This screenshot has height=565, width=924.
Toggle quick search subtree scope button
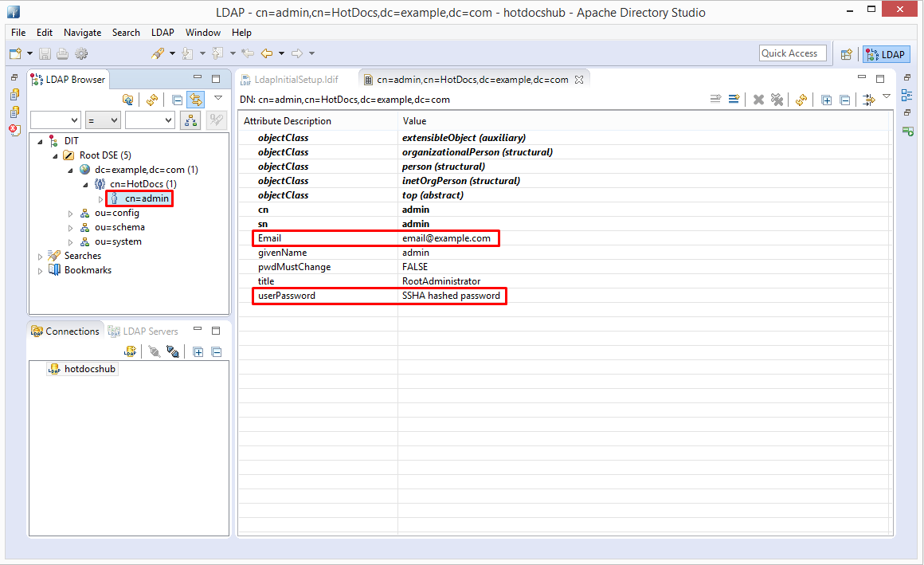[190, 120]
